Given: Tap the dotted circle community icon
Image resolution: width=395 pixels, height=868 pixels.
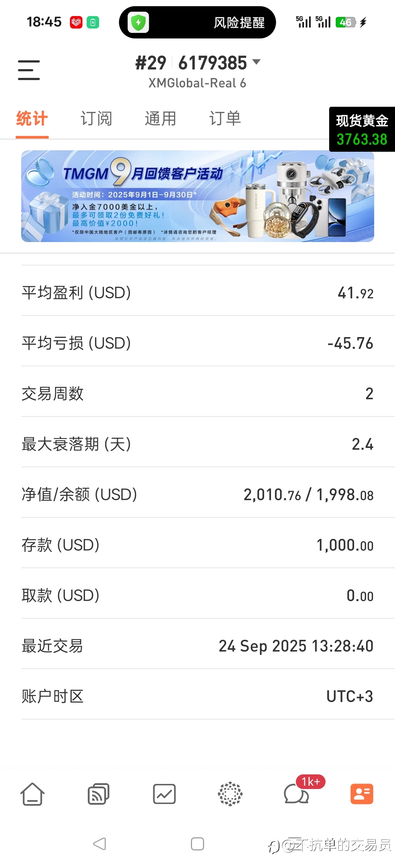Looking at the screenshot, I should tap(230, 794).
